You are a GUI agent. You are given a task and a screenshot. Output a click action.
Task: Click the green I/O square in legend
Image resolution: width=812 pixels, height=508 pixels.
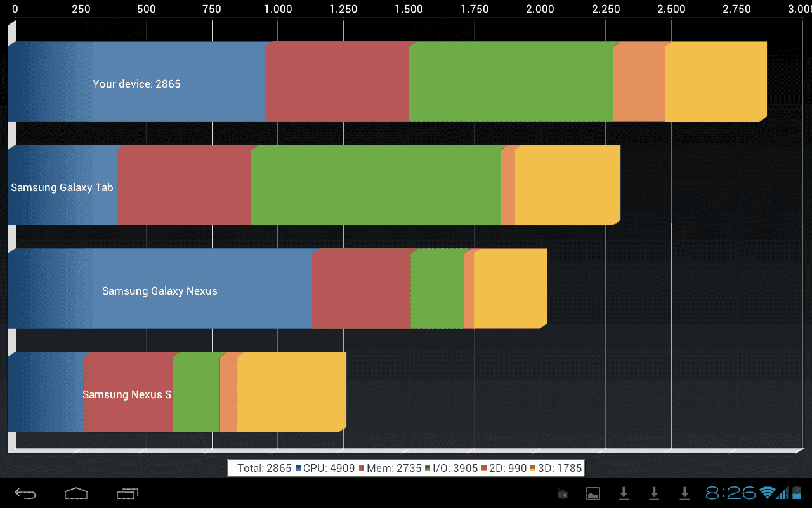[428, 468]
